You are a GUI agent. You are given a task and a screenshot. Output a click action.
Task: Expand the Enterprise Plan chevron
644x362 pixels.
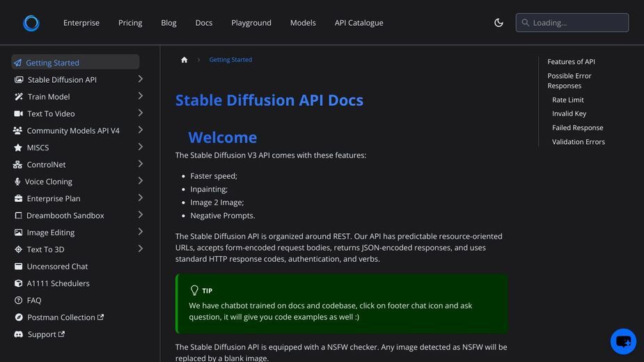point(141,198)
